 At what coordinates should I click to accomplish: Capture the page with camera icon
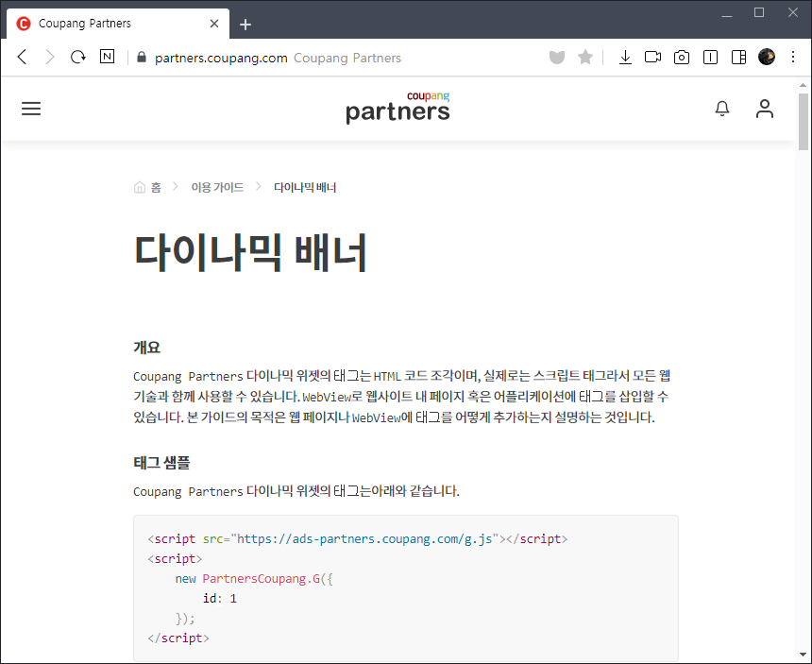point(682,57)
